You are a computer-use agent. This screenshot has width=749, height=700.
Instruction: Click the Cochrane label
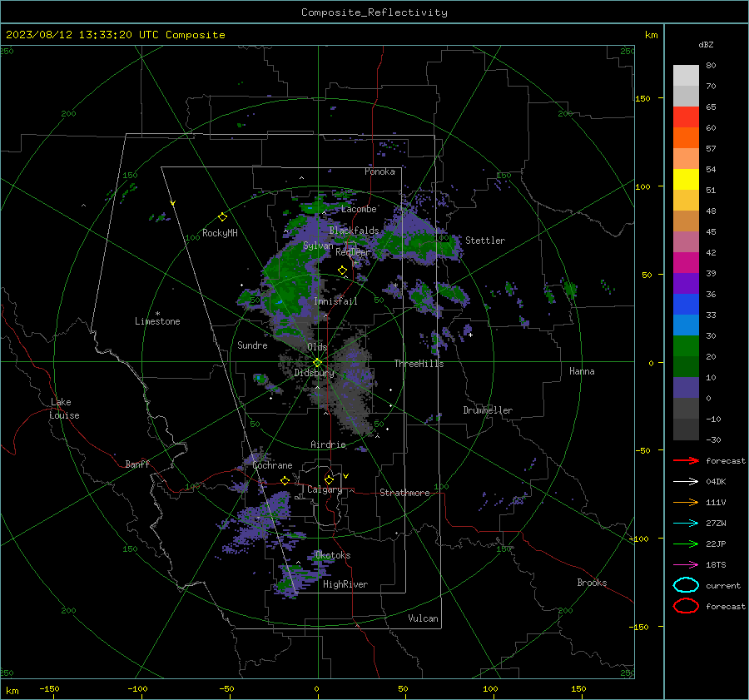coord(272,465)
